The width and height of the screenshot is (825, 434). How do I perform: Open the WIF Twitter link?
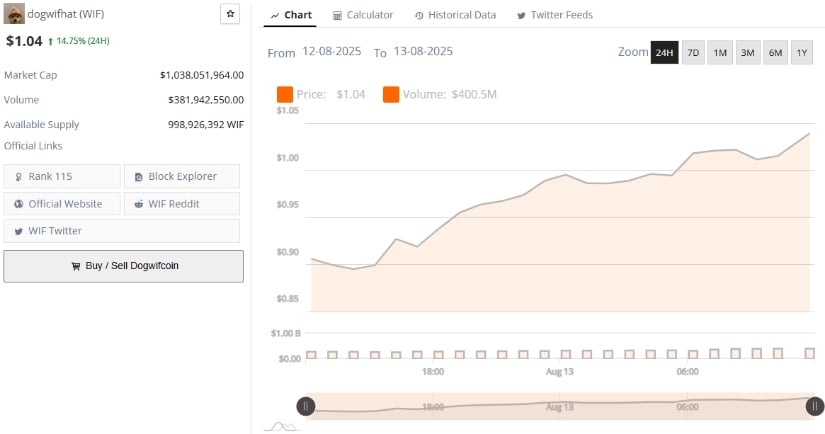122,231
